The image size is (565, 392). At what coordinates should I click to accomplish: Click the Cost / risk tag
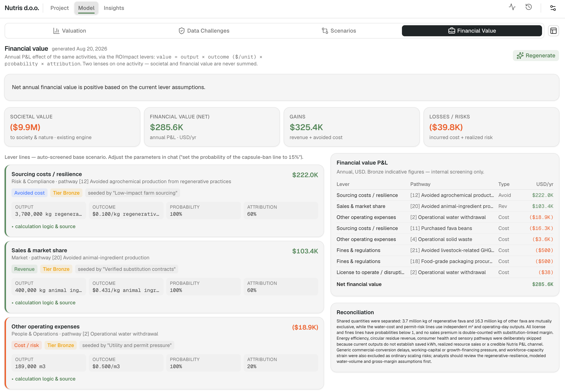tap(27, 345)
